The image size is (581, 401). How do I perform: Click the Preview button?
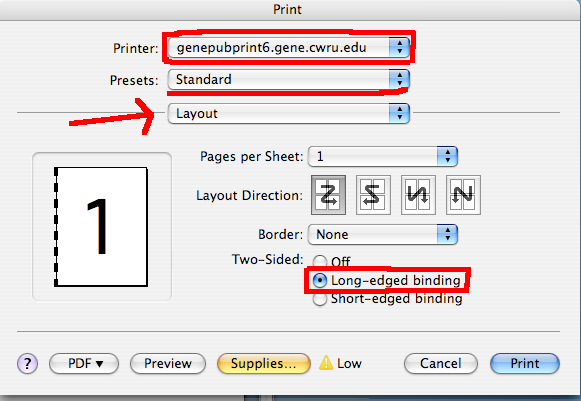coord(168,363)
